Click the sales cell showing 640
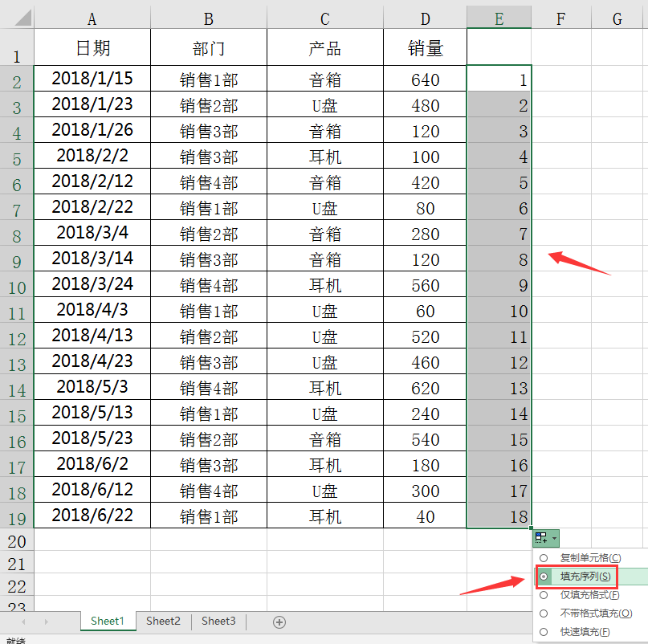Image resolution: width=648 pixels, height=644 pixels. (x=426, y=79)
